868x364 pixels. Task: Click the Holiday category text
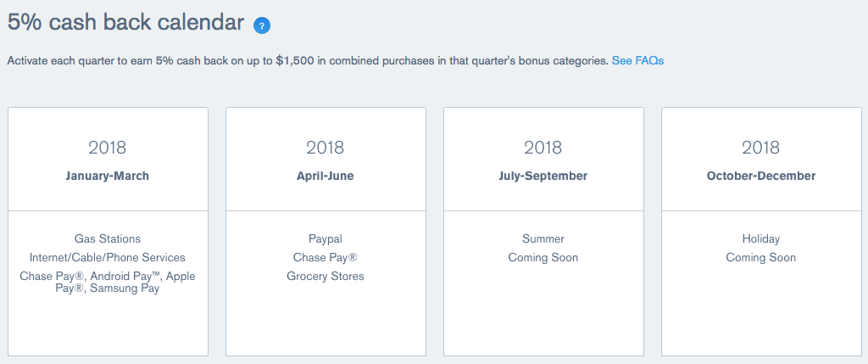tap(761, 238)
